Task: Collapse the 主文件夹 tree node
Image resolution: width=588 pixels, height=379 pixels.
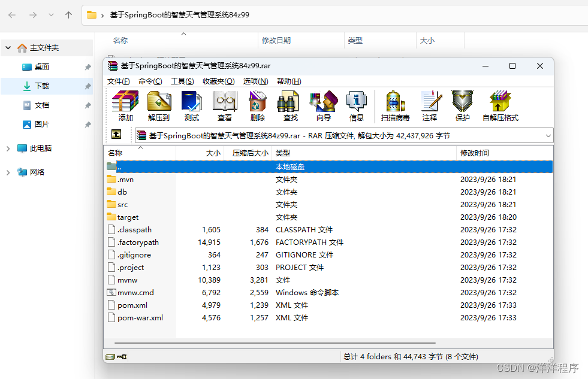Action: coord(8,48)
